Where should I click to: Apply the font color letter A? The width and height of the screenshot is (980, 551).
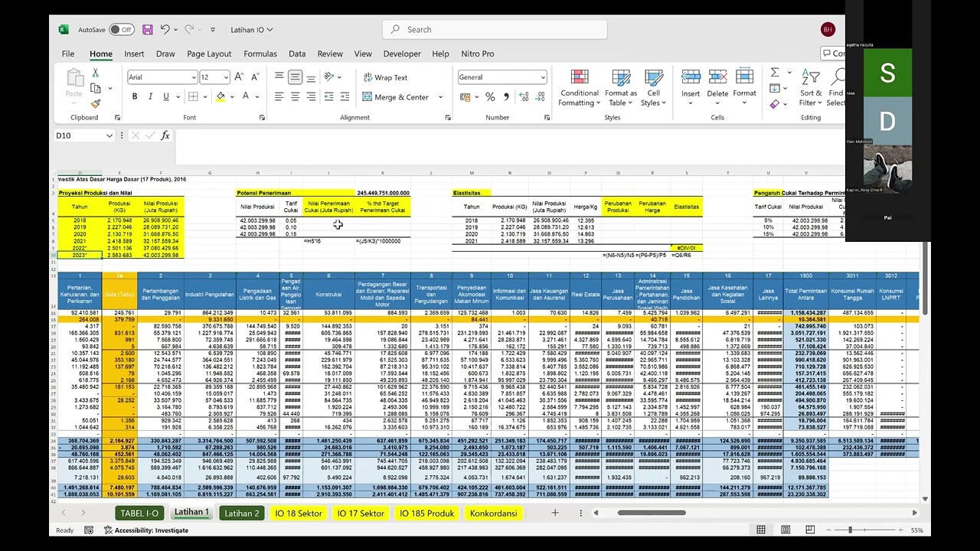click(245, 96)
